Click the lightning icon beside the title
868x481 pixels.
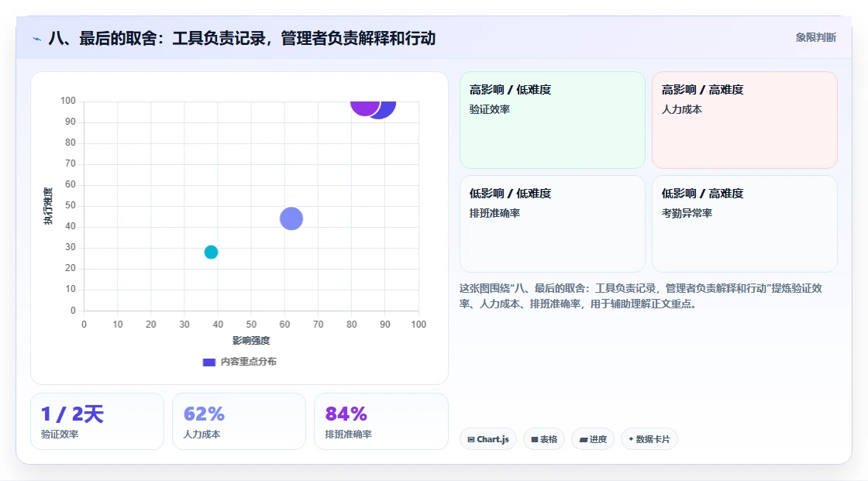click(x=37, y=39)
